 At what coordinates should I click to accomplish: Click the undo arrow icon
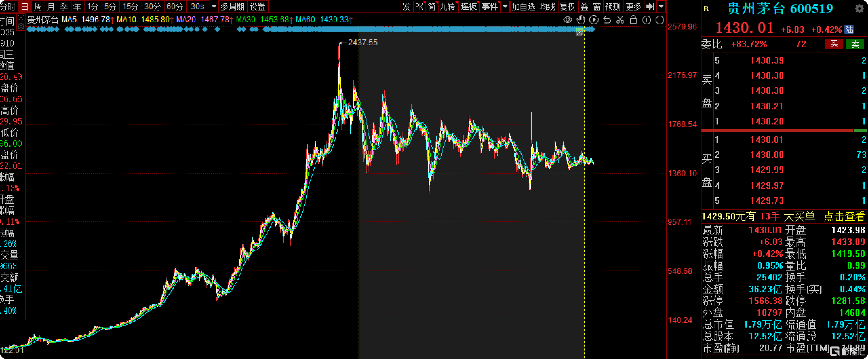coord(607,20)
